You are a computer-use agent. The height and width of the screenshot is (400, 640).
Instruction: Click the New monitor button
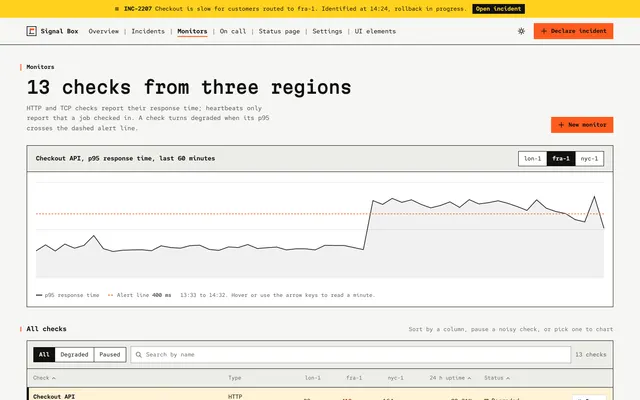(582, 125)
